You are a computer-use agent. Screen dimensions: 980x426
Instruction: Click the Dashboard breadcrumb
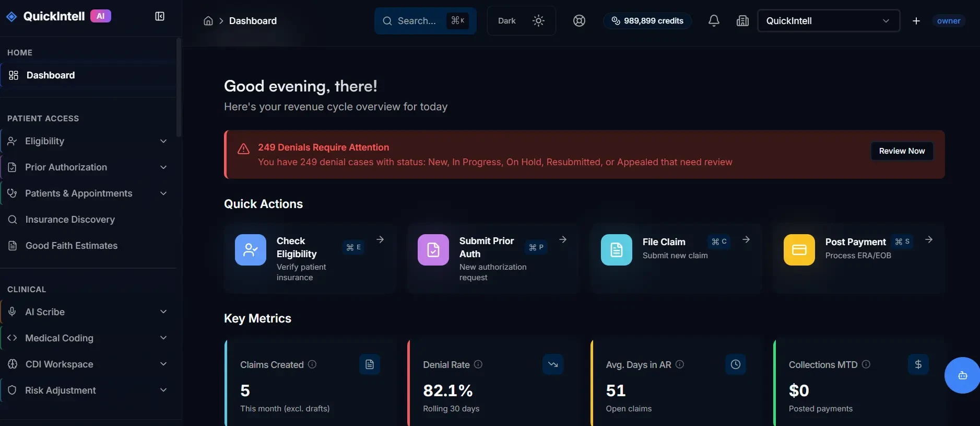(253, 21)
